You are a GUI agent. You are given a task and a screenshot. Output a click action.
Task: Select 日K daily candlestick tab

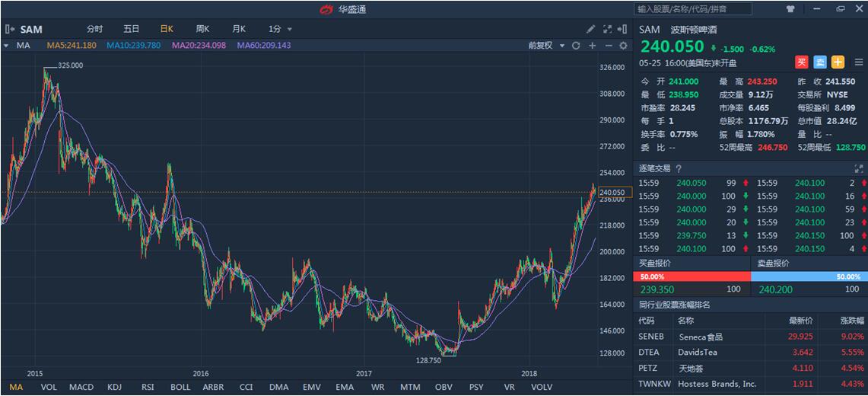(167, 30)
